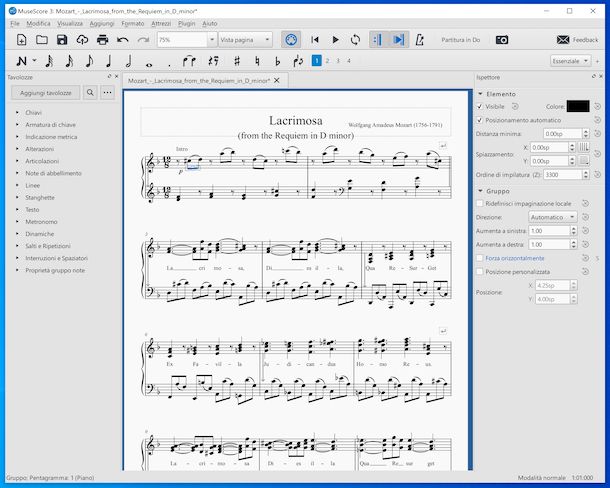The image size is (610, 488).
Task: Open the Formato menu
Action: tap(133, 24)
